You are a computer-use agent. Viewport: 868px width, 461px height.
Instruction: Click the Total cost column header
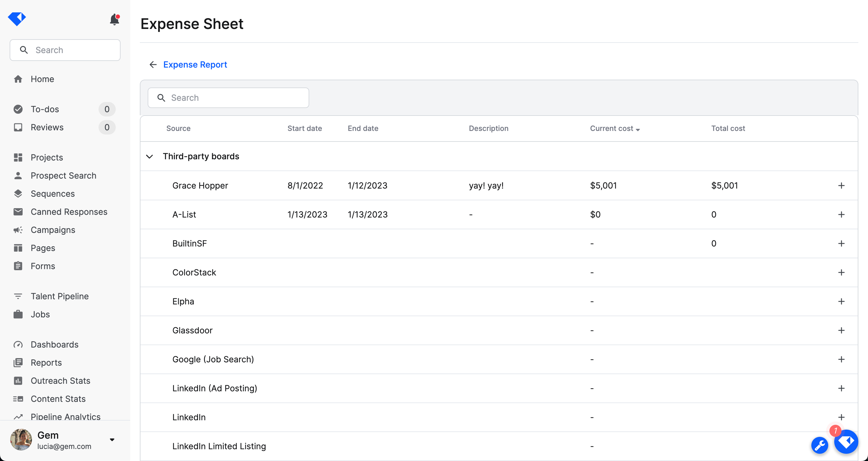point(728,129)
